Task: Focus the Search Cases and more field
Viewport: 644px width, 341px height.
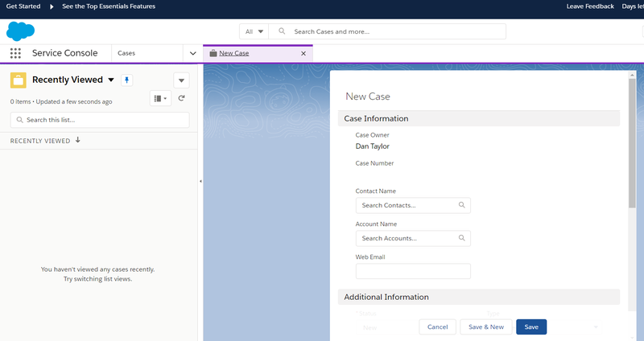Action: point(387,31)
